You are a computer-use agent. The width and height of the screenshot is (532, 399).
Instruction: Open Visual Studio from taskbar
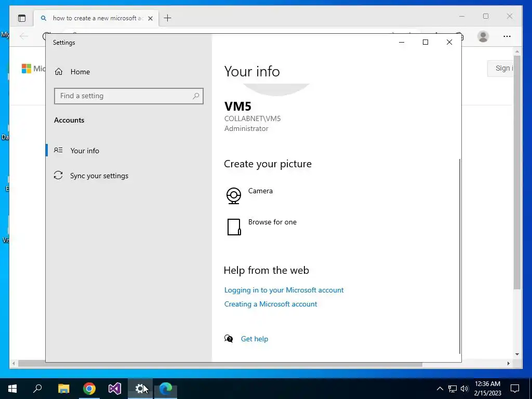coord(115,389)
